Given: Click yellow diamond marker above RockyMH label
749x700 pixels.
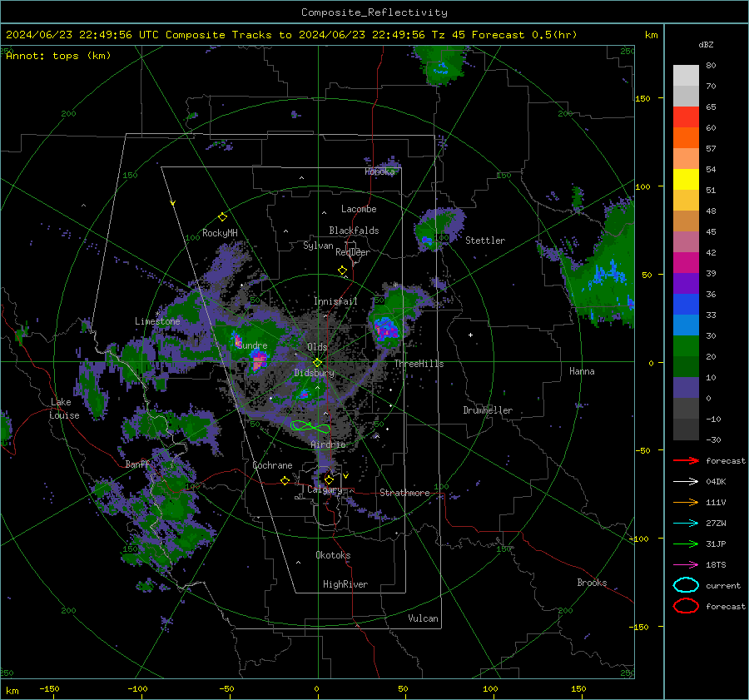Looking at the screenshot, I should (x=222, y=217).
